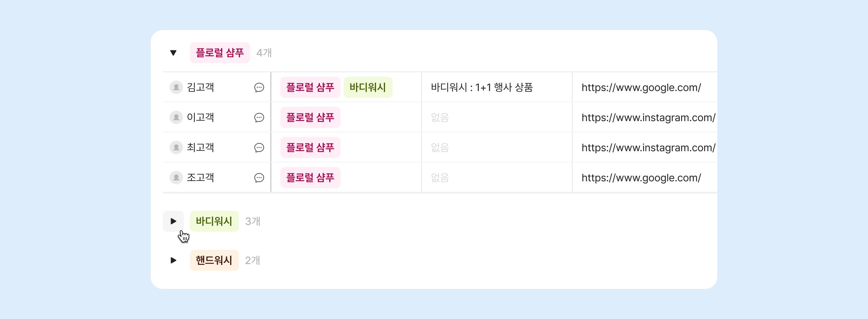The width and height of the screenshot is (868, 319).
Task: Click 김고객 profile avatar icon
Action: pos(176,87)
